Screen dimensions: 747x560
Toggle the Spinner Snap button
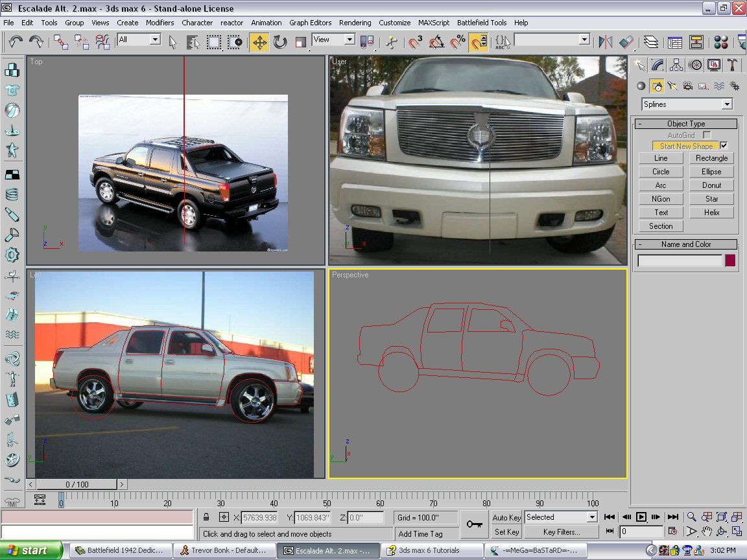pyautogui.click(x=479, y=42)
